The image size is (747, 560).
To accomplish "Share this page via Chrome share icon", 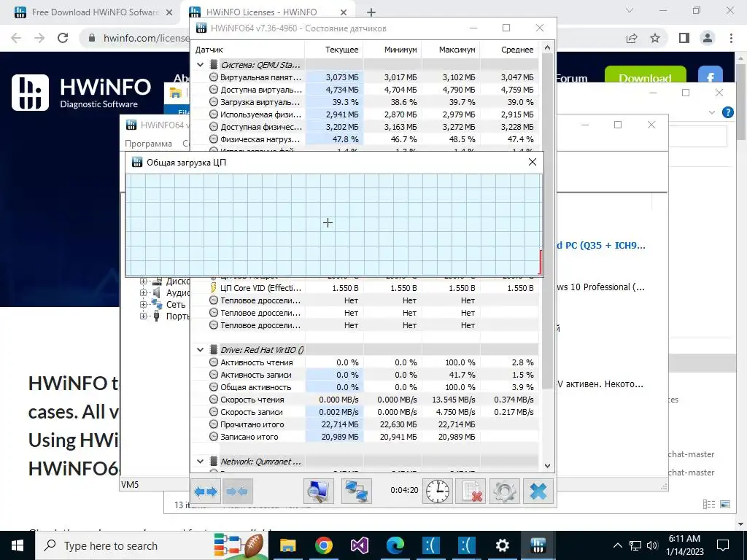I will (632, 38).
